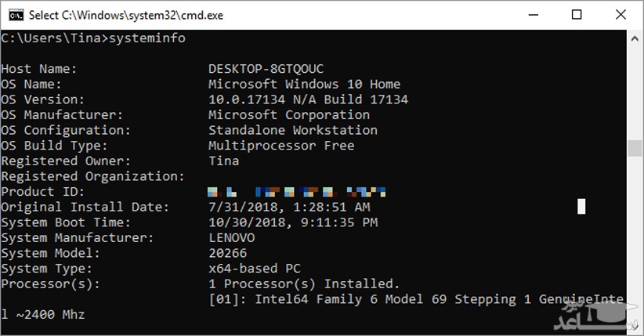Minimize the Command Prompt window
644x336 pixels.
click(535, 14)
